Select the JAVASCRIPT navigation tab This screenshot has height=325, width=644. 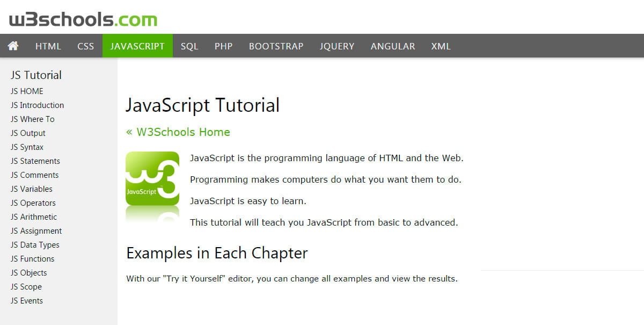(137, 46)
